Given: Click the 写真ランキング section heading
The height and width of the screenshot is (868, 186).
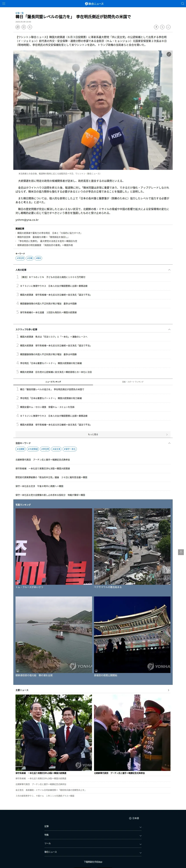Looking at the screenshot, I should click(x=23, y=505).
